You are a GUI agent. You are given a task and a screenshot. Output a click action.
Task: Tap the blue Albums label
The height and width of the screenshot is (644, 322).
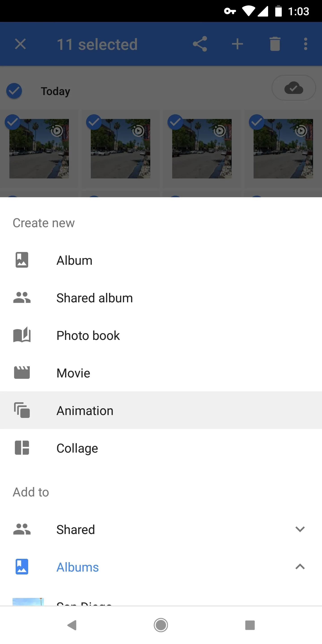pos(78,567)
